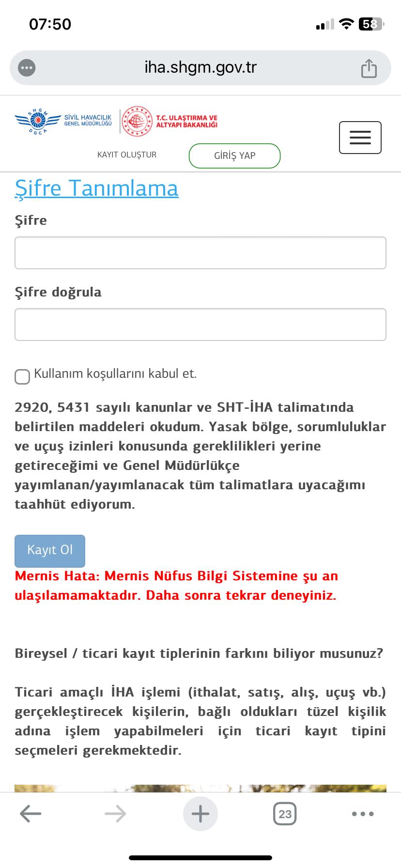Click the grayed-out forward arrow
Image resolution: width=401 pixels, height=868 pixels.
coord(115,813)
